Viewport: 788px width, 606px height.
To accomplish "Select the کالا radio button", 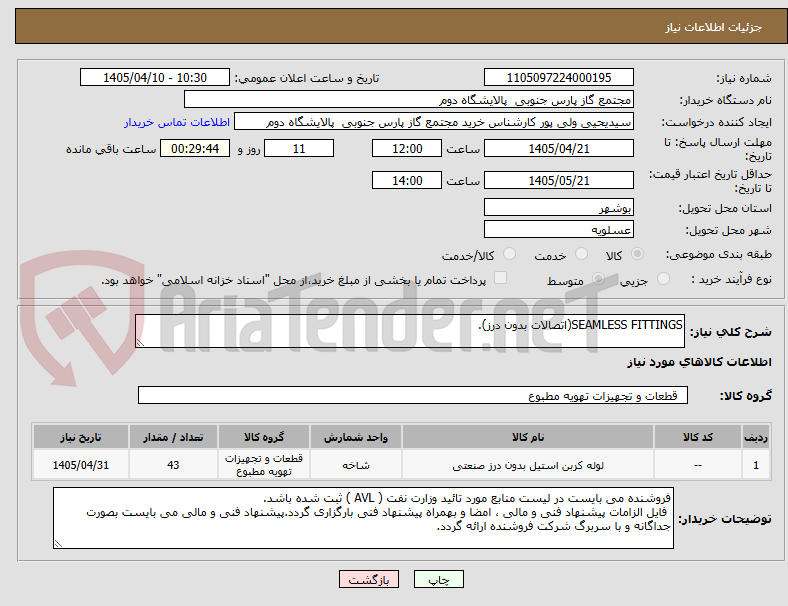I will point(637,254).
